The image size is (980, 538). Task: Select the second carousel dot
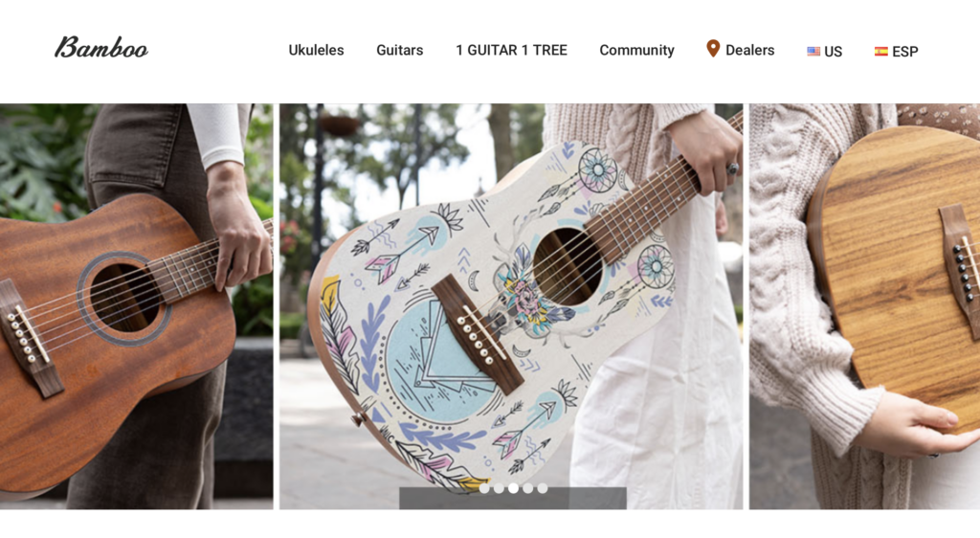[x=499, y=488]
